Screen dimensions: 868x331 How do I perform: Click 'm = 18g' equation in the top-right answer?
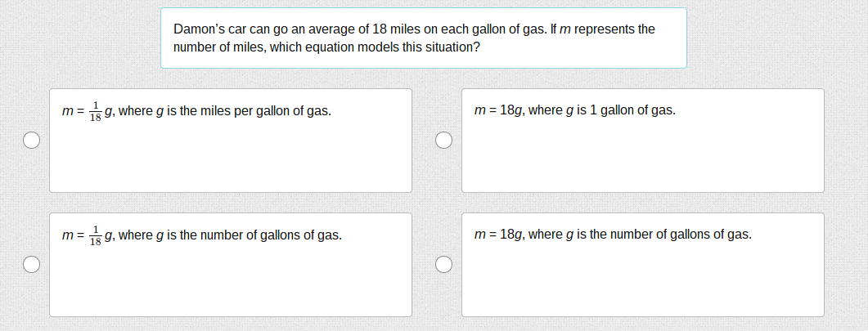tap(499, 110)
